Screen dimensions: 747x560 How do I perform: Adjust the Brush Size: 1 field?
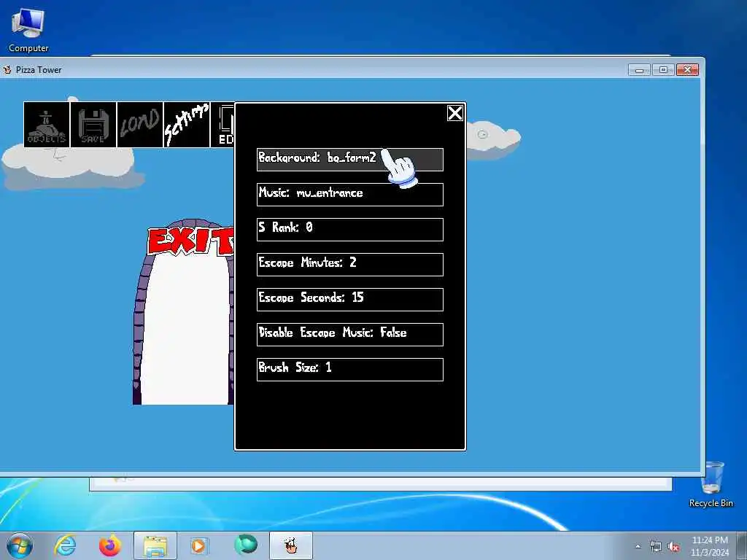(x=349, y=370)
